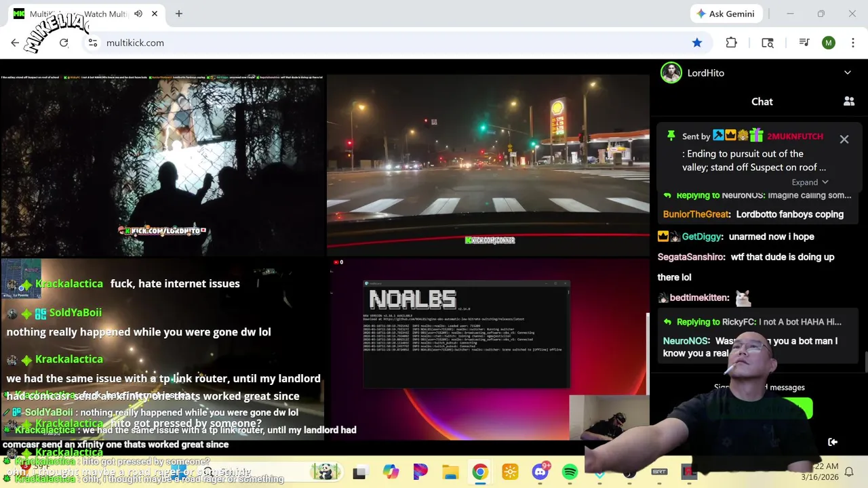Image resolution: width=868 pixels, height=488 pixels.
Task: View site information icon beside the URL
Action: pyautogui.click(x=93, y=43)
